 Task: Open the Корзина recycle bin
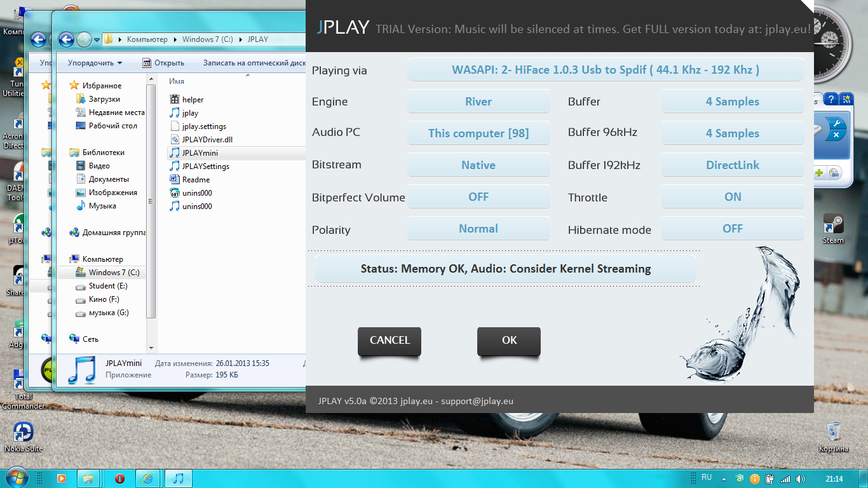pyautogui.click(x=833, y=436)
